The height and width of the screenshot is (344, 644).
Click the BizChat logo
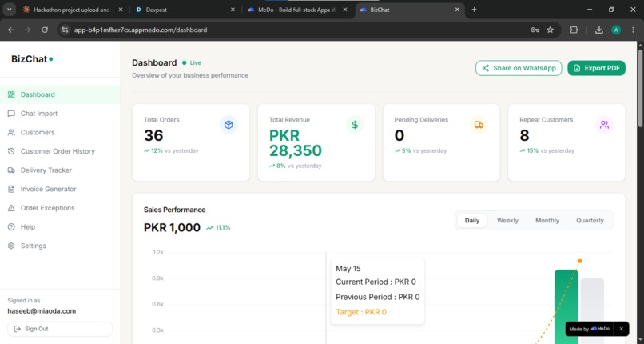32,59
